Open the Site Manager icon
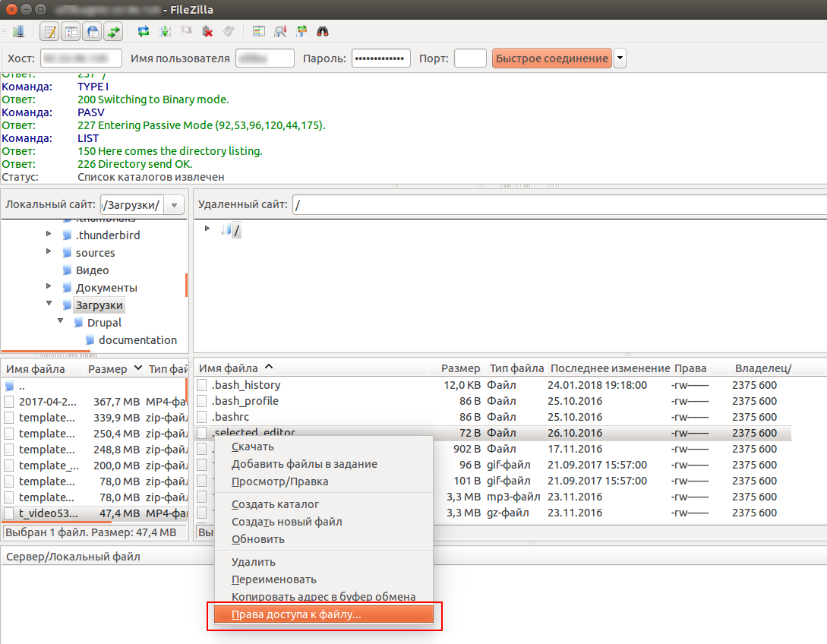Viewport: 827px width, 644px height. point(17,32)
